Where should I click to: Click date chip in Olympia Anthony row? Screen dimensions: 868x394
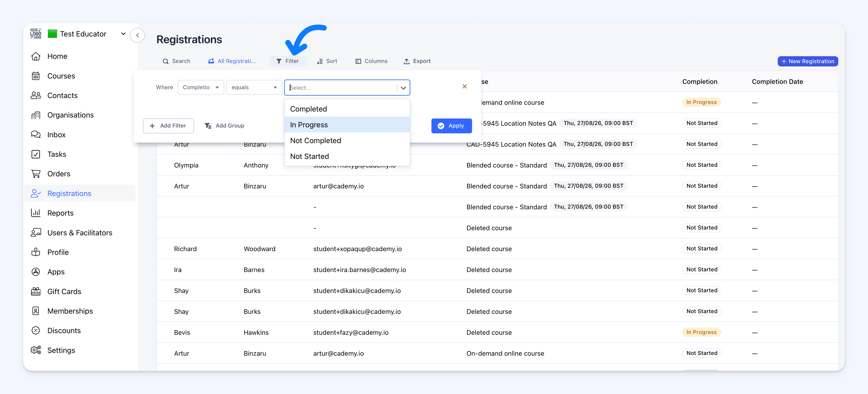(588, 165)
